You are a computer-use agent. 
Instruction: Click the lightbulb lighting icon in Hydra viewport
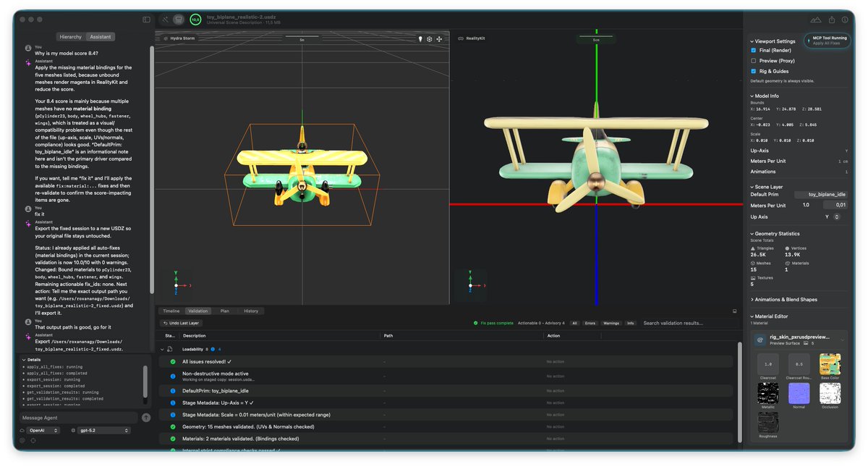(420, 38)
